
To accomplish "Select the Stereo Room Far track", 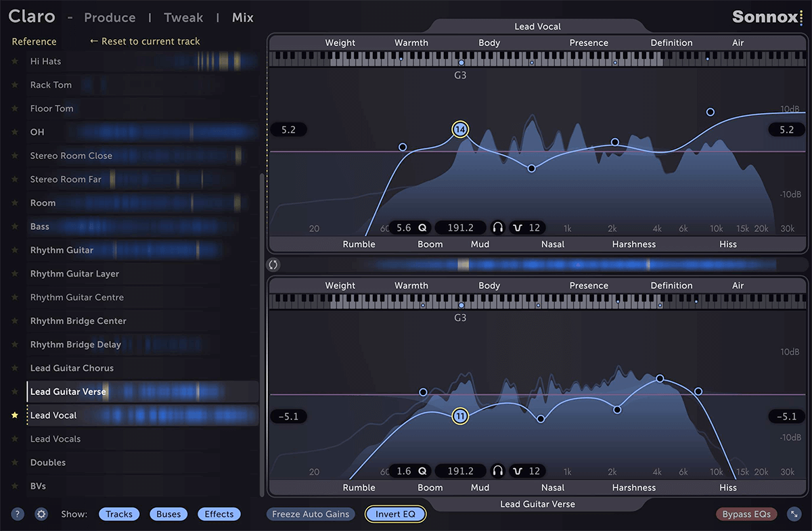I will point(143,179).
